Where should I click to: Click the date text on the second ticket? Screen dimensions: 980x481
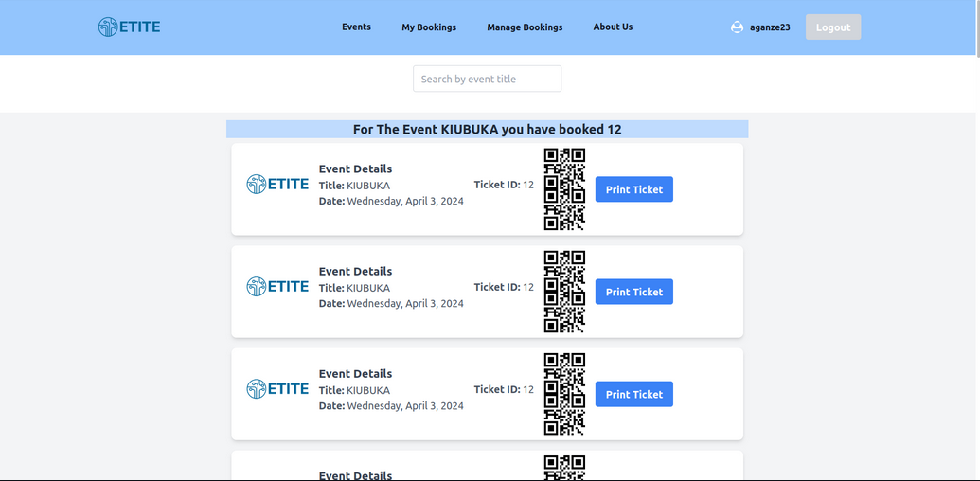(x=391, y=304)
